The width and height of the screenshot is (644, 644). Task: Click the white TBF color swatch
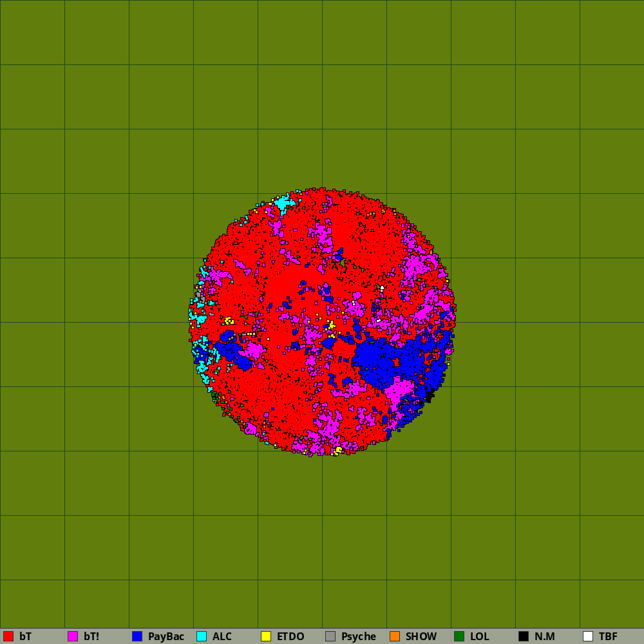(588, 636)
